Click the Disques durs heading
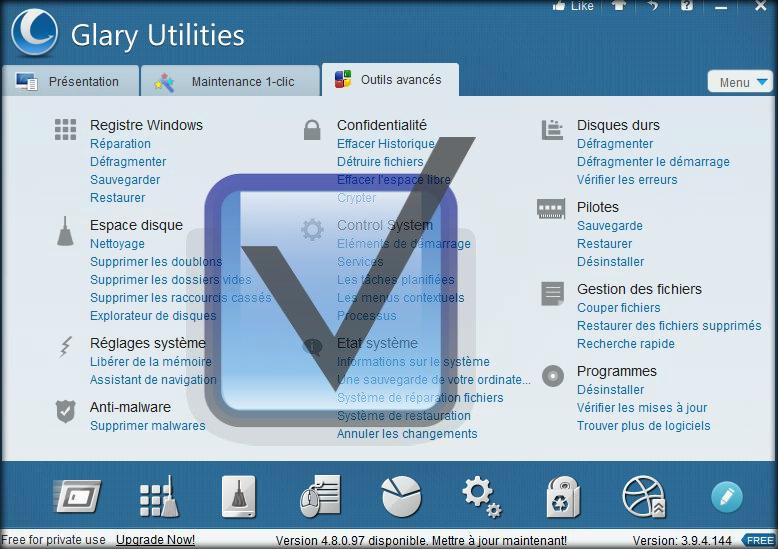This screenshot has height=549, width=778. pyautogui.click(x=618, y=125)
